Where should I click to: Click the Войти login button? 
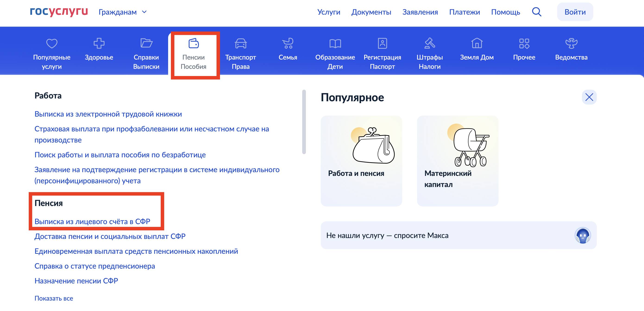(575, 12)
